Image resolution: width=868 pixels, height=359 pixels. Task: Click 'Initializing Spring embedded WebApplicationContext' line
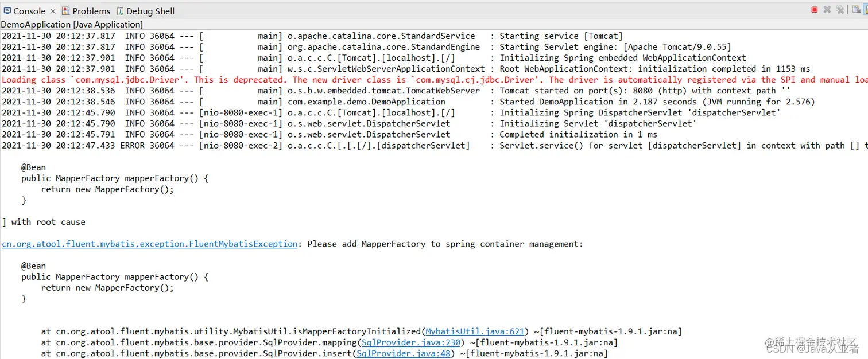374,58
